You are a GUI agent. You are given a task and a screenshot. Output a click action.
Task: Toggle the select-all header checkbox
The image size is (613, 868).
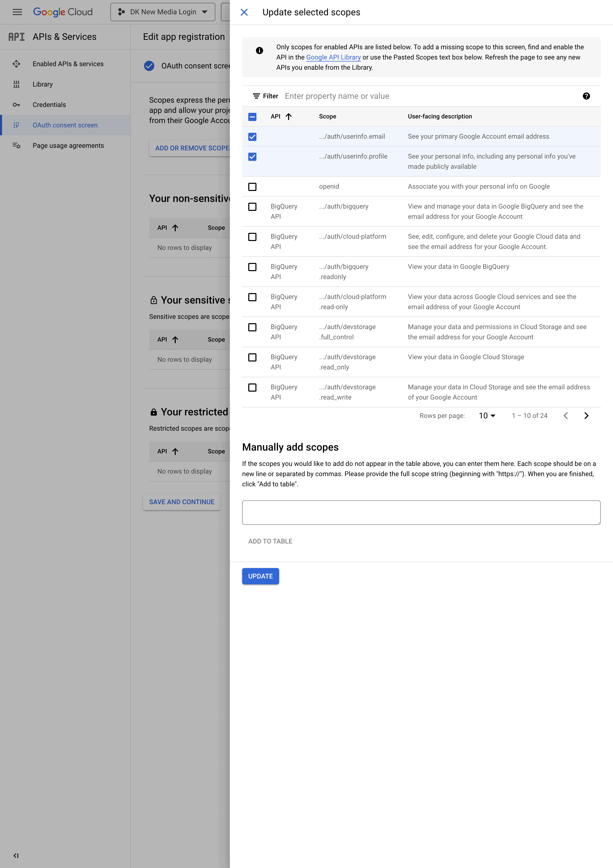coord(252,117)
